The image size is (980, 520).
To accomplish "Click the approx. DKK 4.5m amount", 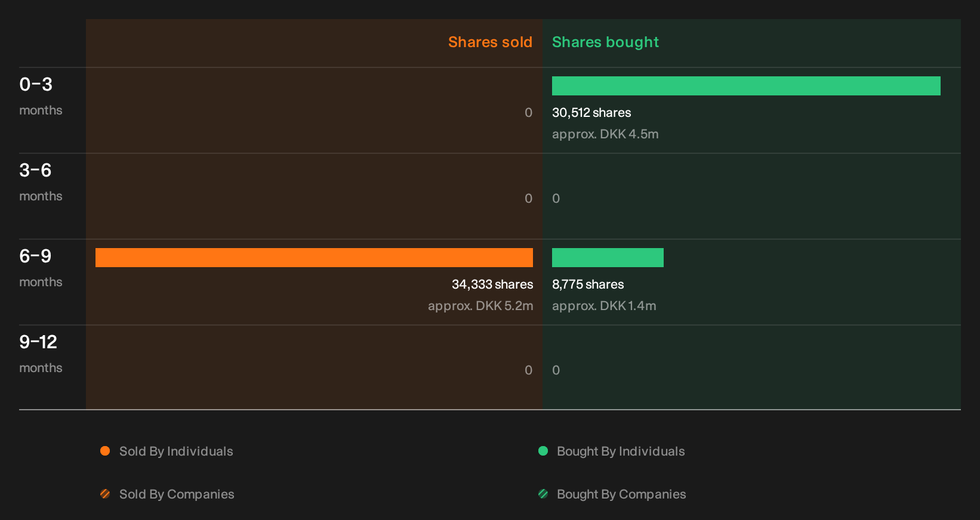I will (605, 134).
